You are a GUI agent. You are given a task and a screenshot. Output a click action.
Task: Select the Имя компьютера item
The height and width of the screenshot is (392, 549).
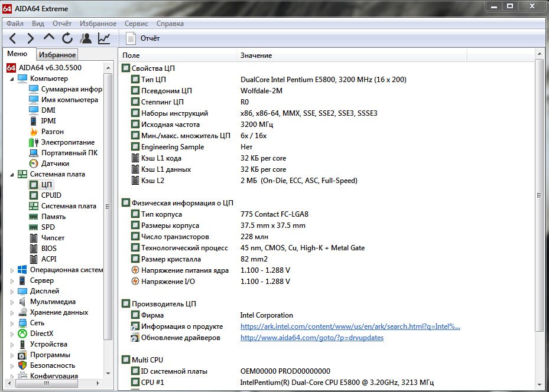pos(70,100)
